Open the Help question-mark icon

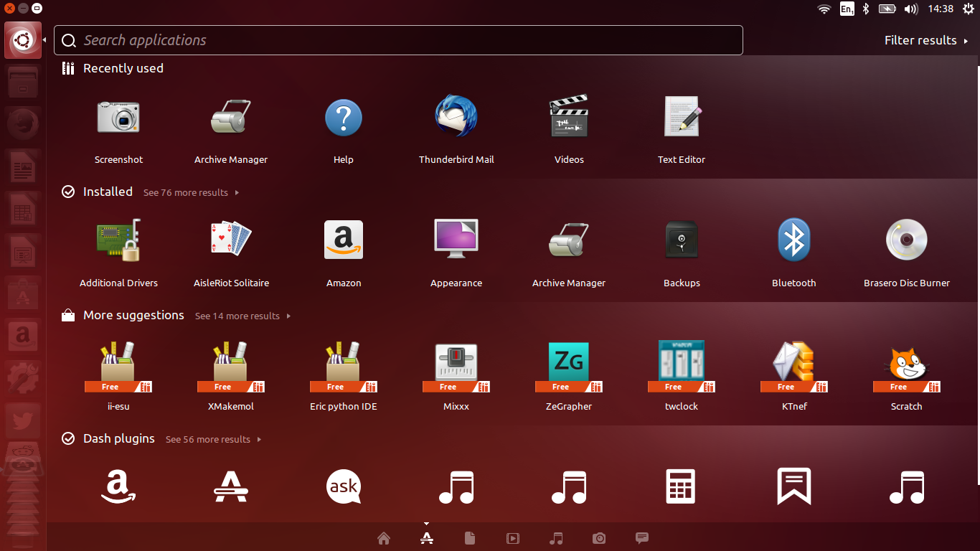[x=344, y=117]
